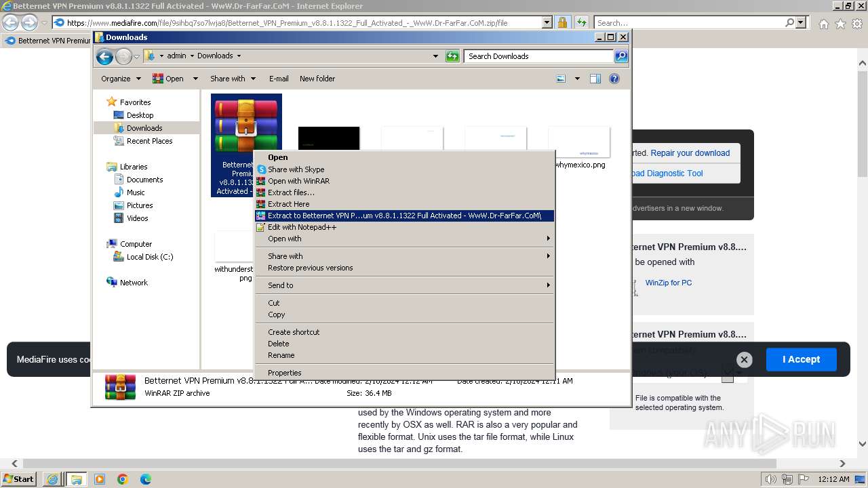Open Chrome from taskbar
The image size is (868, 488).
(x=123, y=479)
